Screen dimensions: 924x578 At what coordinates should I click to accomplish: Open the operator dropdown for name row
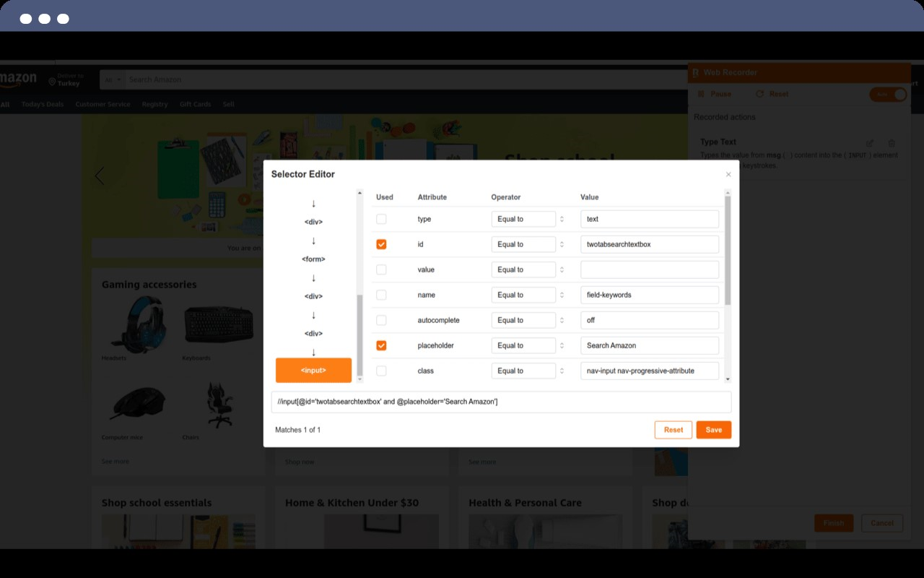coord(528,295)
